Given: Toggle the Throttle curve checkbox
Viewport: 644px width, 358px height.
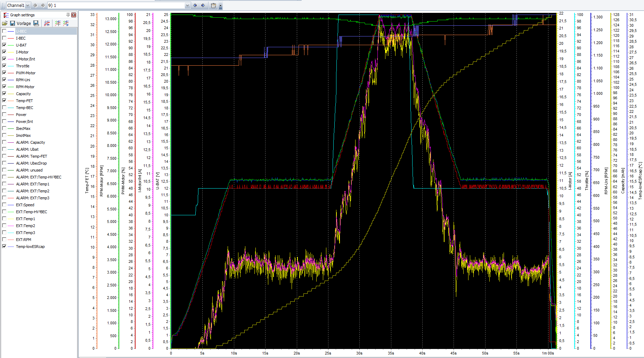Looking at the screenshot, I should 4,66.
